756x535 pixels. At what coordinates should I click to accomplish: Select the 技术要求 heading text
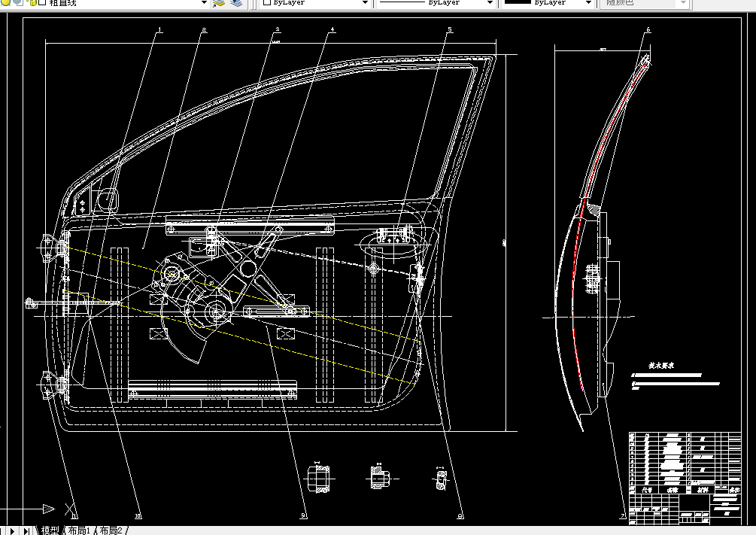point(661,366)
